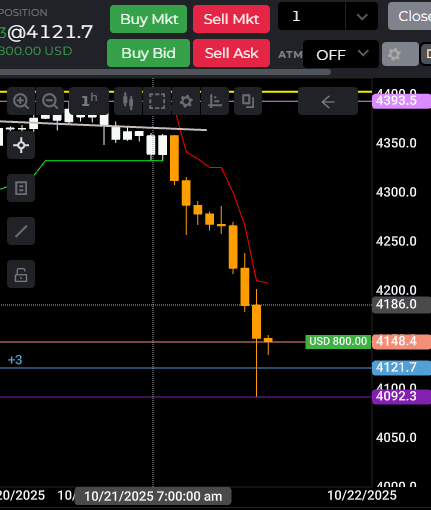This screenshot has height=510, width=431.
Task: Open the data box panel icon
Action: (21, 188)
